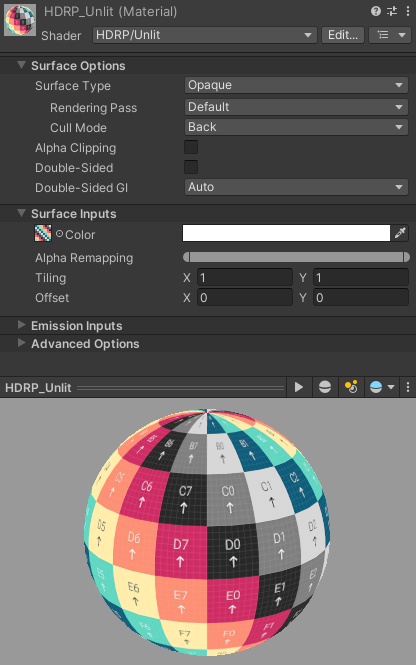Open the preview environment sky dropdown
The height and width of the screenshot is (665, 416).
coord(382,387)
